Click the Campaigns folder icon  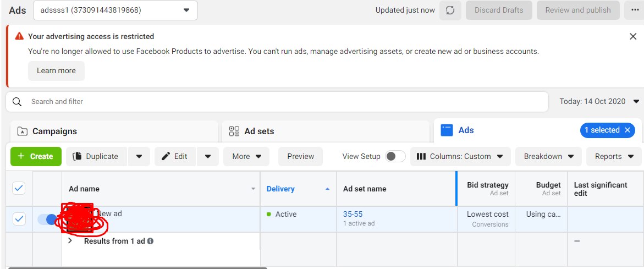point(22,131)
